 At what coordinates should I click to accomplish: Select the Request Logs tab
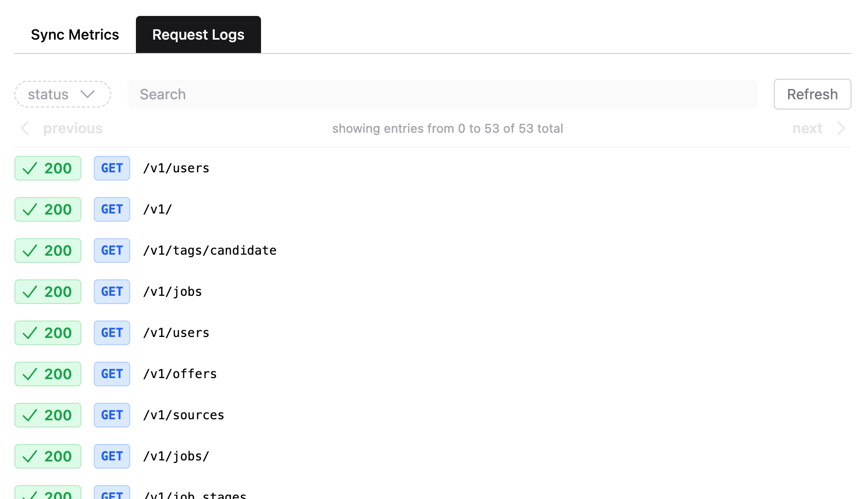coord(198,34)
